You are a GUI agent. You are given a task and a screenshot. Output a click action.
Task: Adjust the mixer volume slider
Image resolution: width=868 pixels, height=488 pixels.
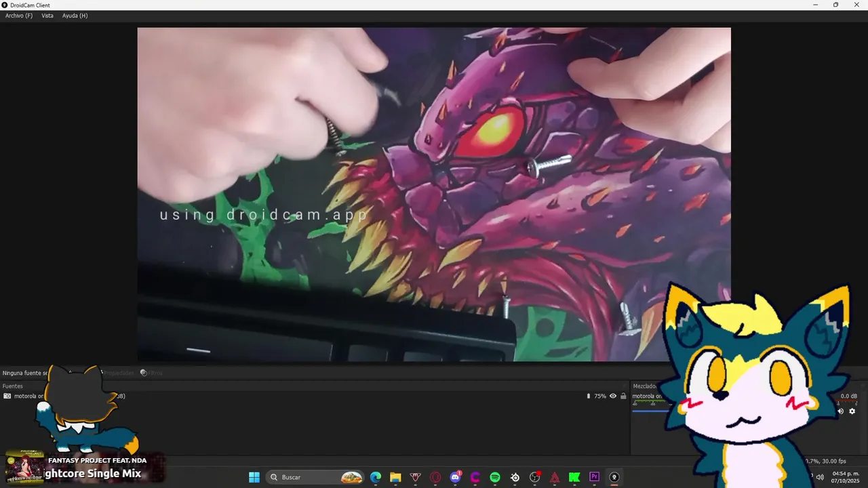pyautogui.click(x=651, y=411)
